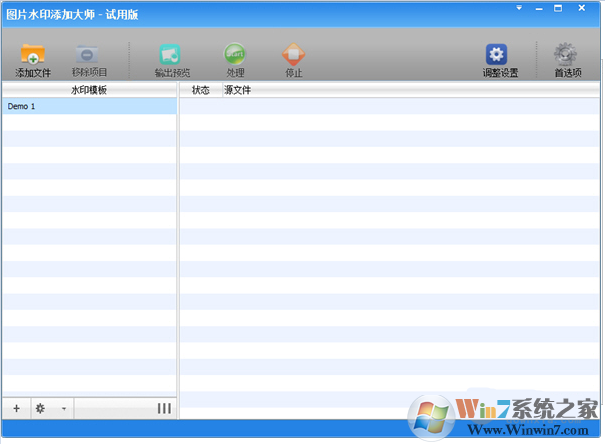
Task: Expand the dropdown arrow beside template gear
Action: (63, 408)
